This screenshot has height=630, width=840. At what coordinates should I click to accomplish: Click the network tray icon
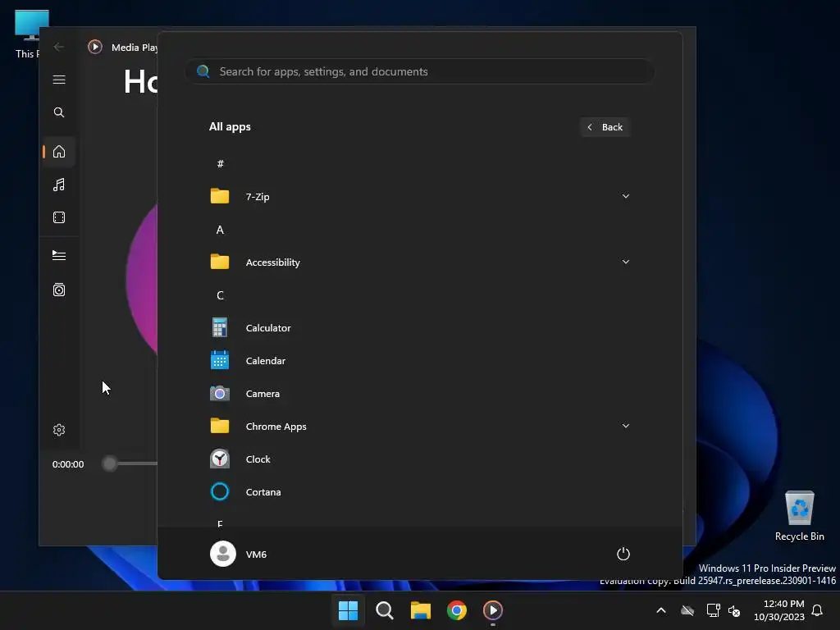coord(713,610)
